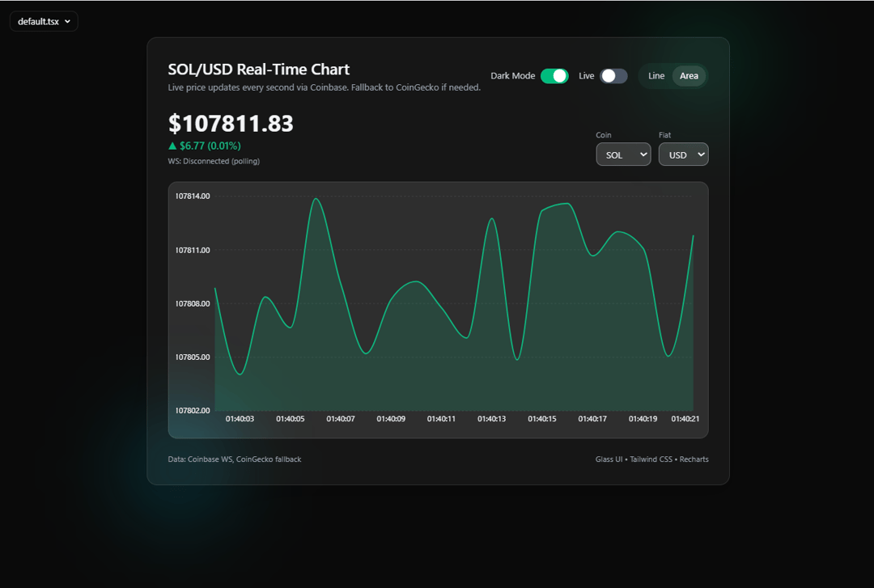Click the 107805.00 y-axis label

click(x=193, y=357)
